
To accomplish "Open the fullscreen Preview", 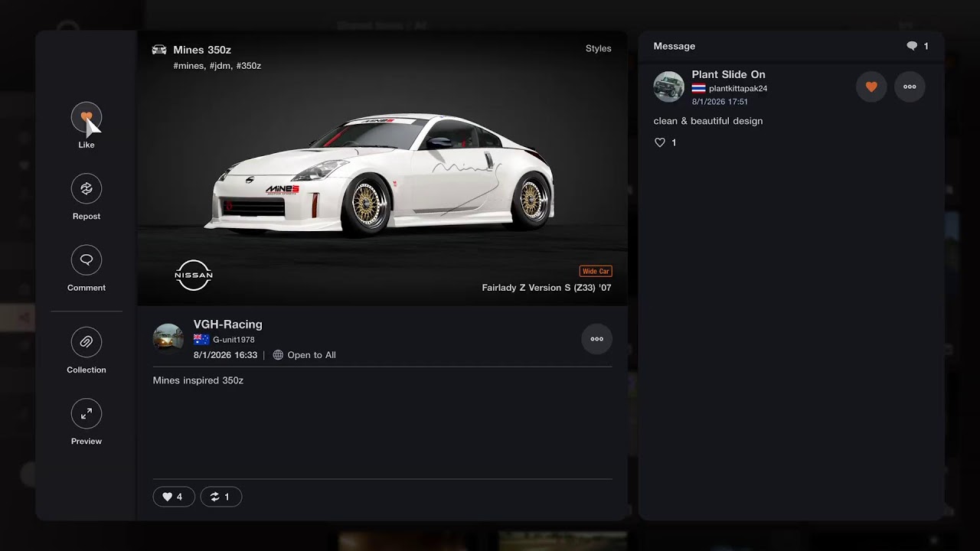I will [x=87, y=413].
